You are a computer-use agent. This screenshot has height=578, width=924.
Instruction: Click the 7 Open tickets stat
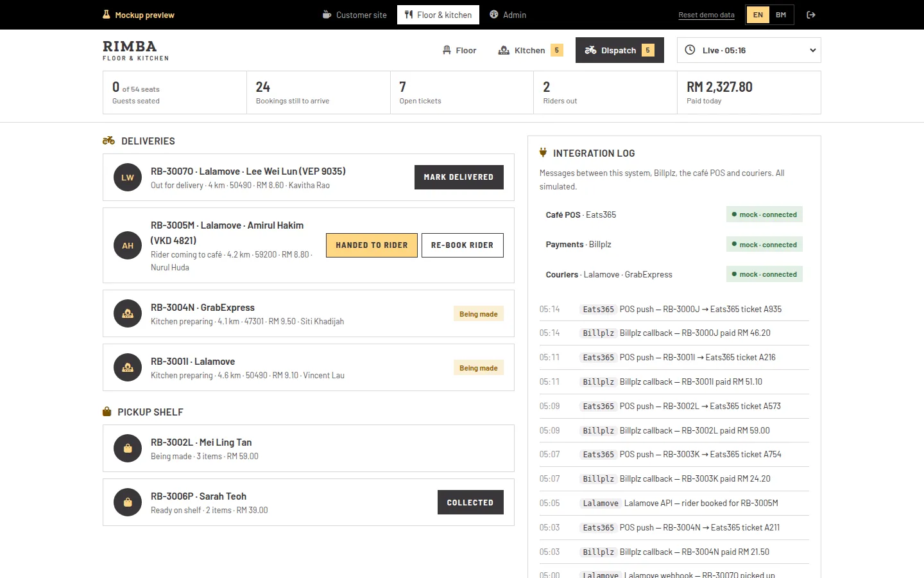462,92
